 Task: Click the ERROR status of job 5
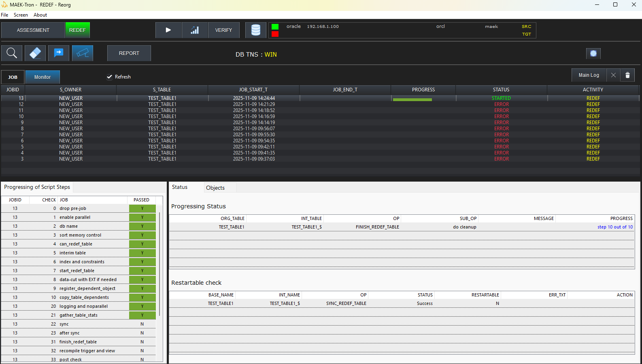[x=502, y=147]
